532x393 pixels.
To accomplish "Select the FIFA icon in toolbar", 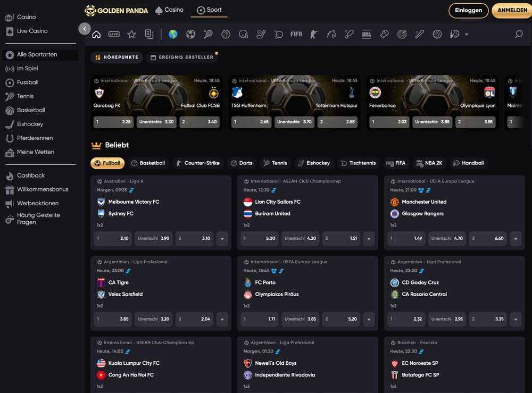I will pos(296,35).
